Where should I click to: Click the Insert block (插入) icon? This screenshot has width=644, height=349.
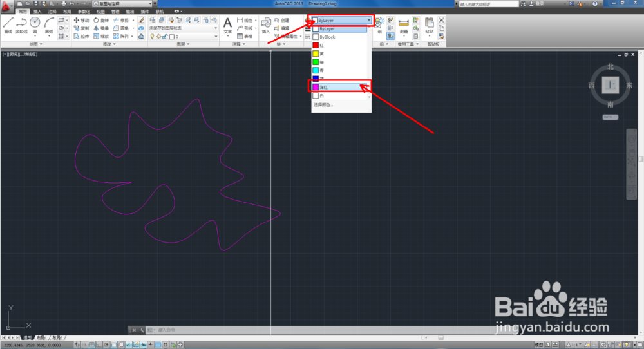(x=266, y=26)
